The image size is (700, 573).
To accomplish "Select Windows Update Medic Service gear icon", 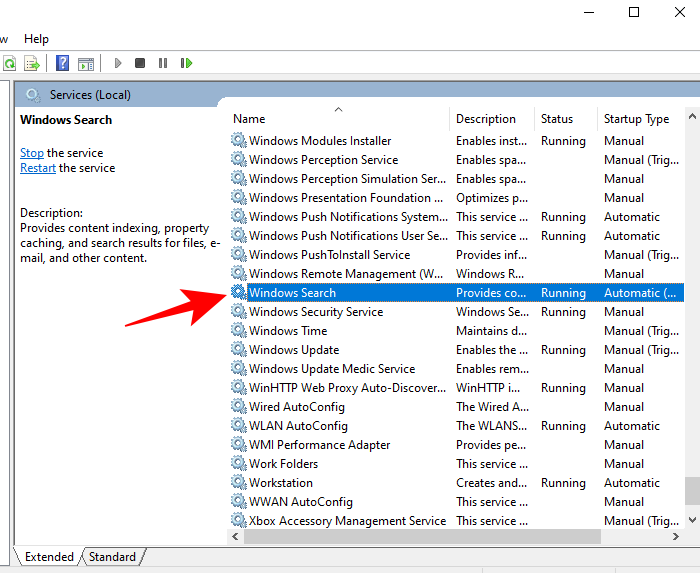I will [238, 368].
